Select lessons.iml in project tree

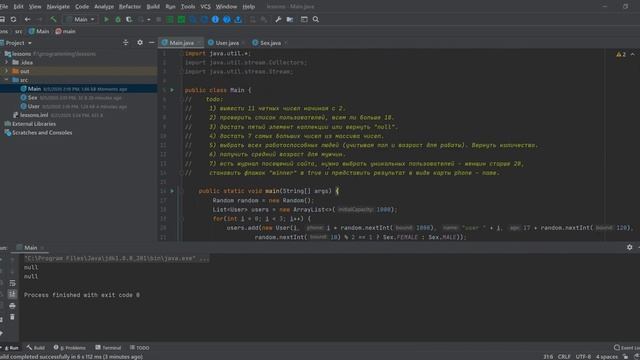[34, 115]
